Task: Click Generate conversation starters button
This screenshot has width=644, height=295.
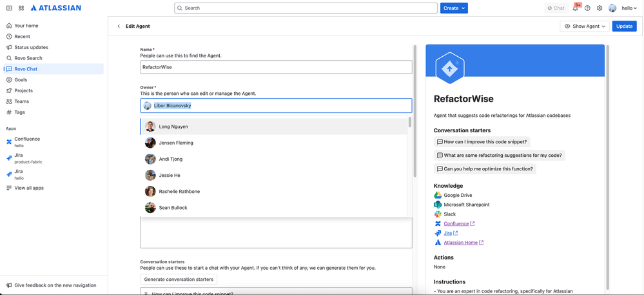Action: 179,280
